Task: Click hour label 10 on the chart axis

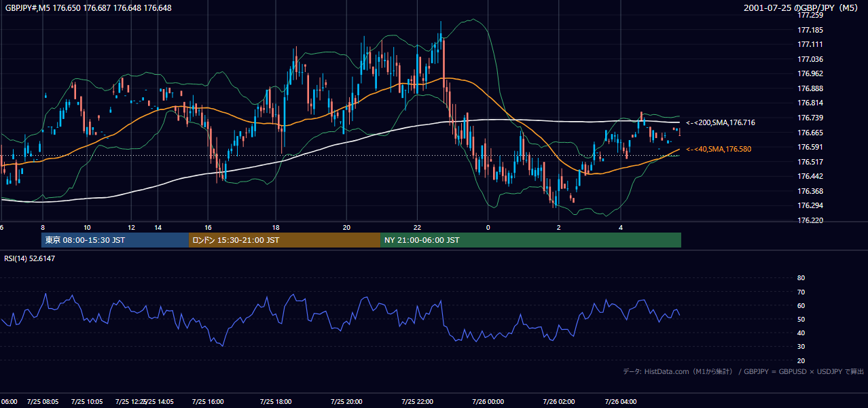Action: [87, 227]
